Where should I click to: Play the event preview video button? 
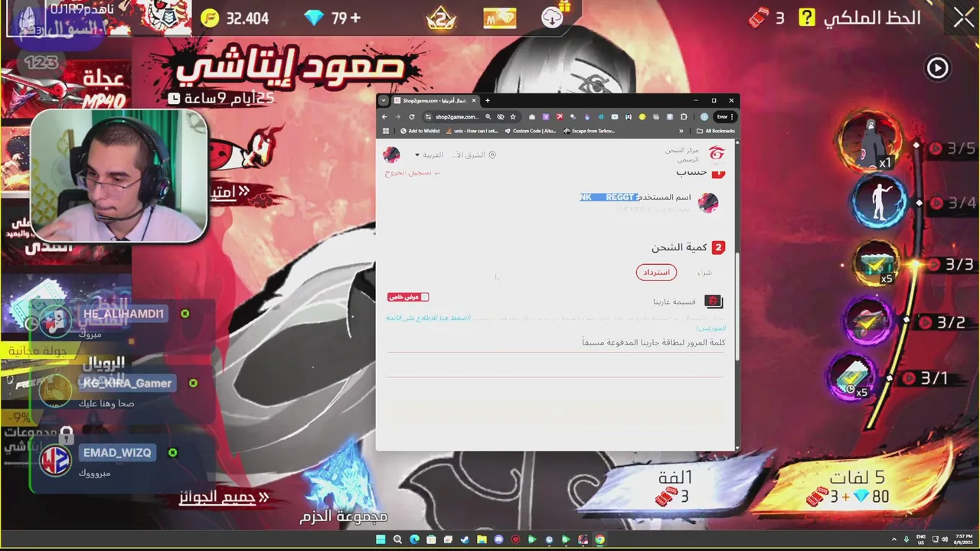(938, 68)
